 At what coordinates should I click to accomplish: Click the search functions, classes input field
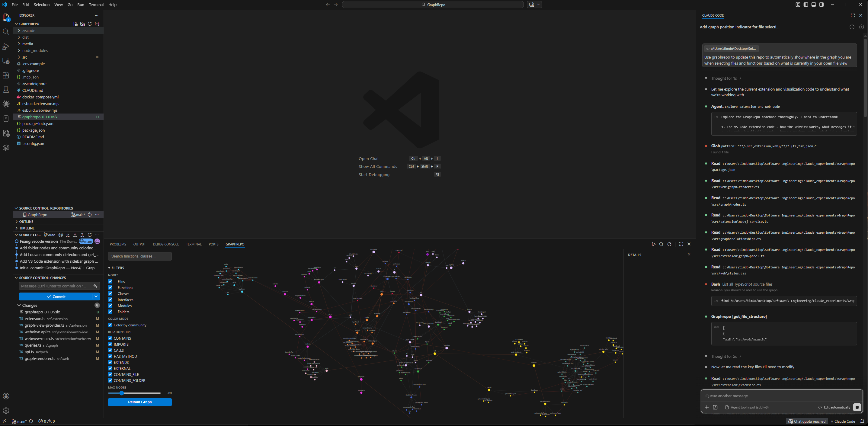140,256
